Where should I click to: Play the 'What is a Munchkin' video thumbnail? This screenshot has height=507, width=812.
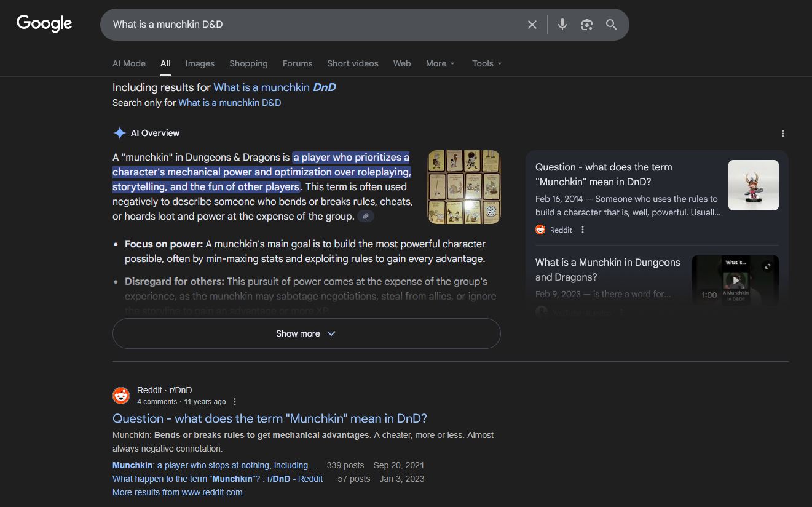tap(735, 281)
